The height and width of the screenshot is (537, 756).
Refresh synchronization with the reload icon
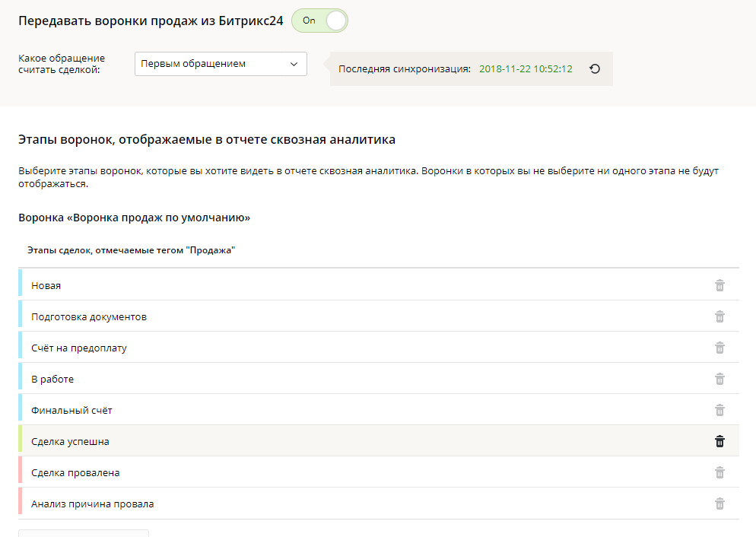click(x=595, y=68)
